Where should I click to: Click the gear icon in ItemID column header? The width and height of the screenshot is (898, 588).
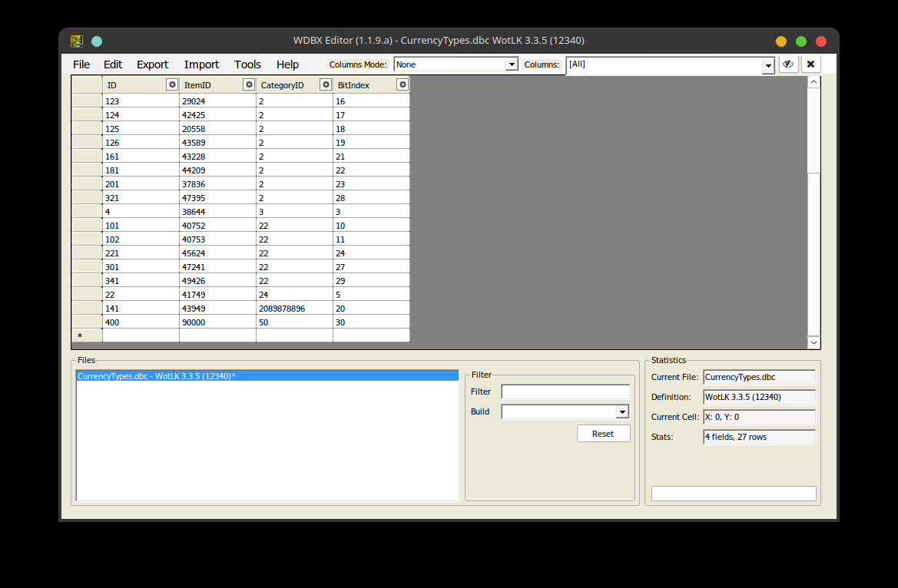tap(249, 84)
